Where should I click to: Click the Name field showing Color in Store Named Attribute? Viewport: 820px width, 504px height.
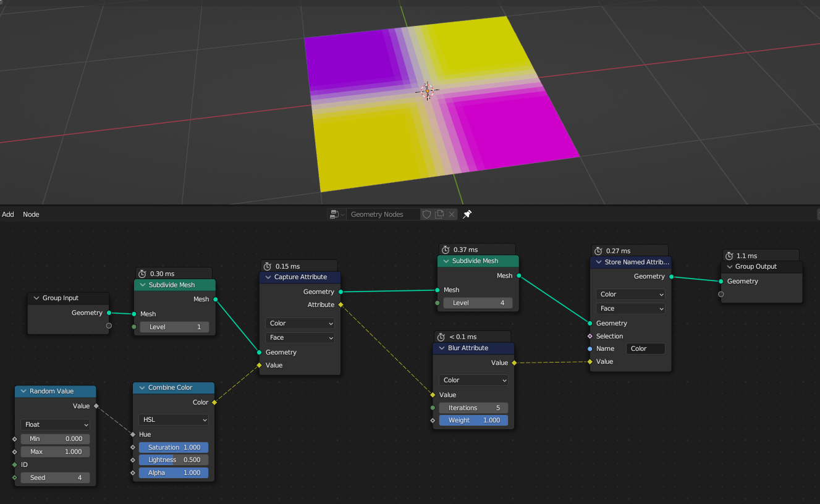645,348
